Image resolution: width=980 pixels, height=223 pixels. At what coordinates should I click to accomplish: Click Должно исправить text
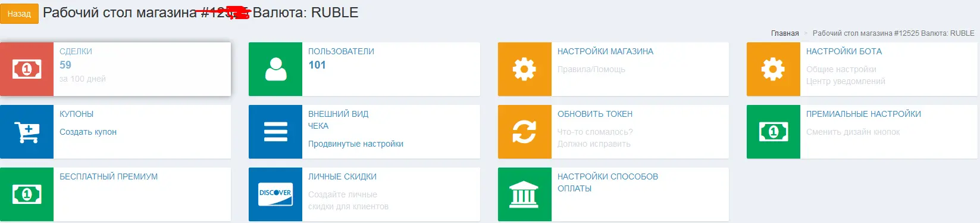pyautogui.click(x=594, y=144)
